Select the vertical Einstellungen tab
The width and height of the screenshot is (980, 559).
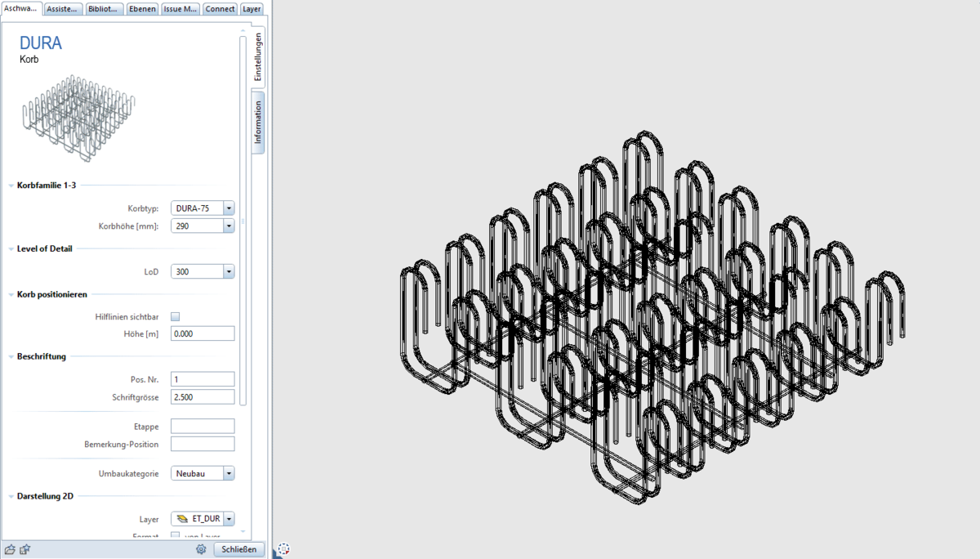click(x=258, y=56)
